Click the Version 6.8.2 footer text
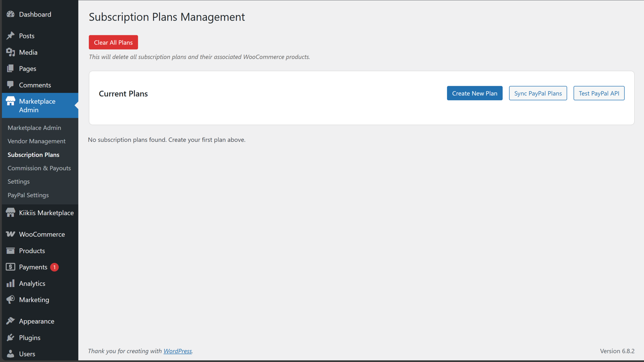 tap(617, 351)
